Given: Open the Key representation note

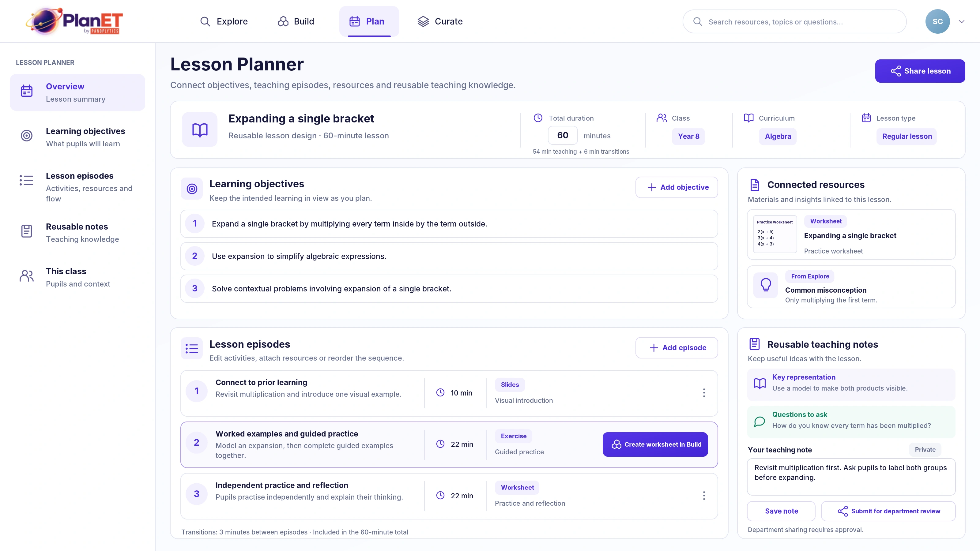Looking at the screenshot, I should point(851,384).
